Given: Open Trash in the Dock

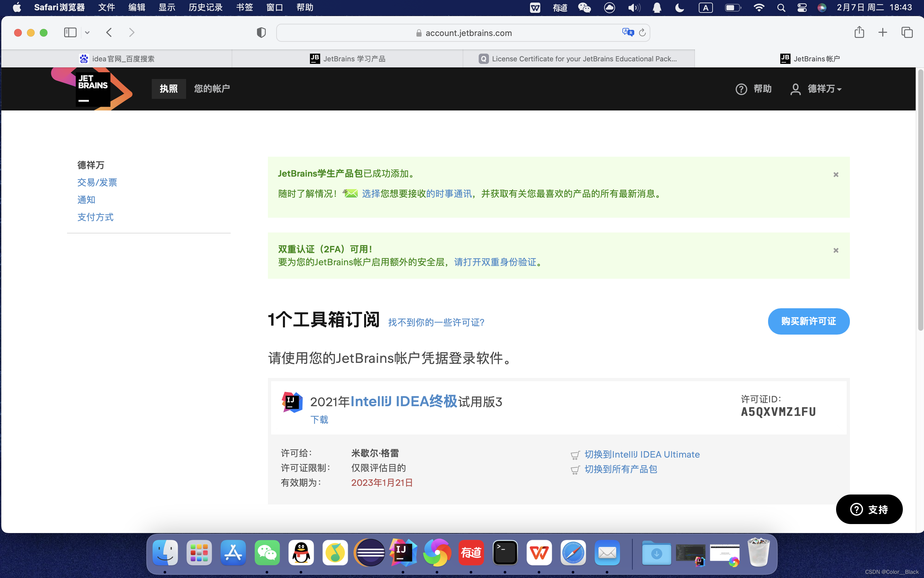Looking at the screenshot, I should pyautogui.click(x=758, y=552).
